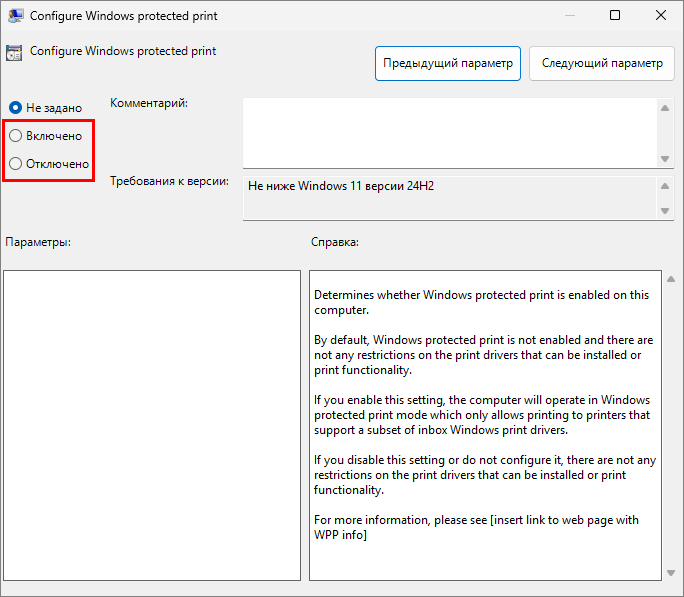Screen dimensions: 684x597
Task: Minimize the policy dialog window
Action: click(x=569, y=15)
